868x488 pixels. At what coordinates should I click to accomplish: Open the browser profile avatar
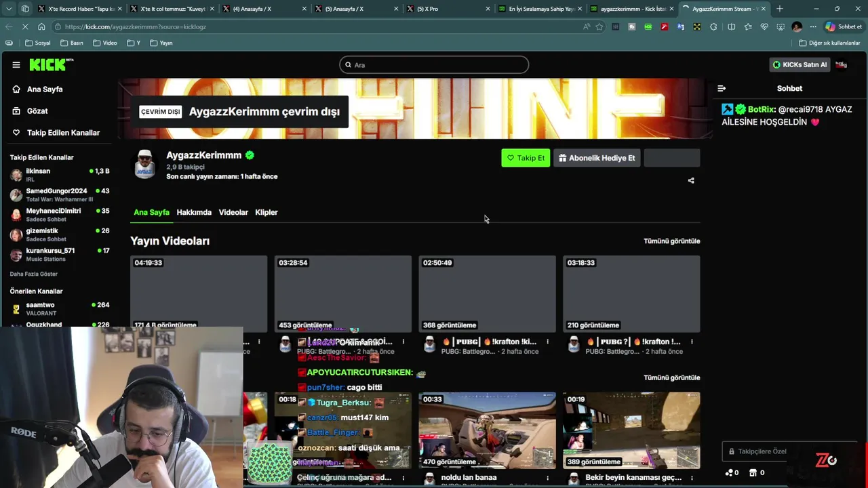797,26
